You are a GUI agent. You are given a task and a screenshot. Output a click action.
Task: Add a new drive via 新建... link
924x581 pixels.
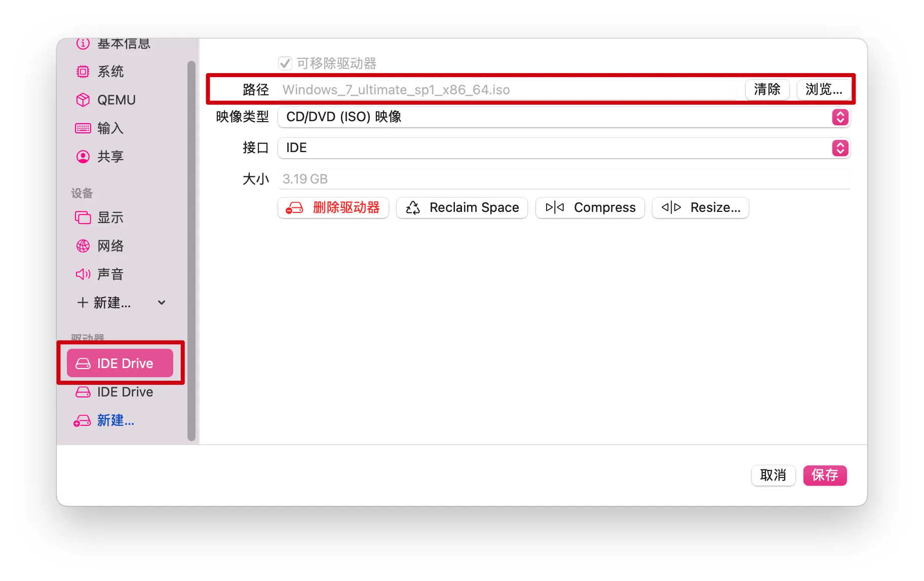(115, 420)
